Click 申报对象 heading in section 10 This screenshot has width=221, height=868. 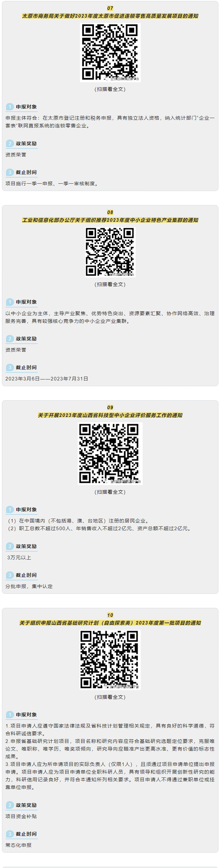[26, 714]
